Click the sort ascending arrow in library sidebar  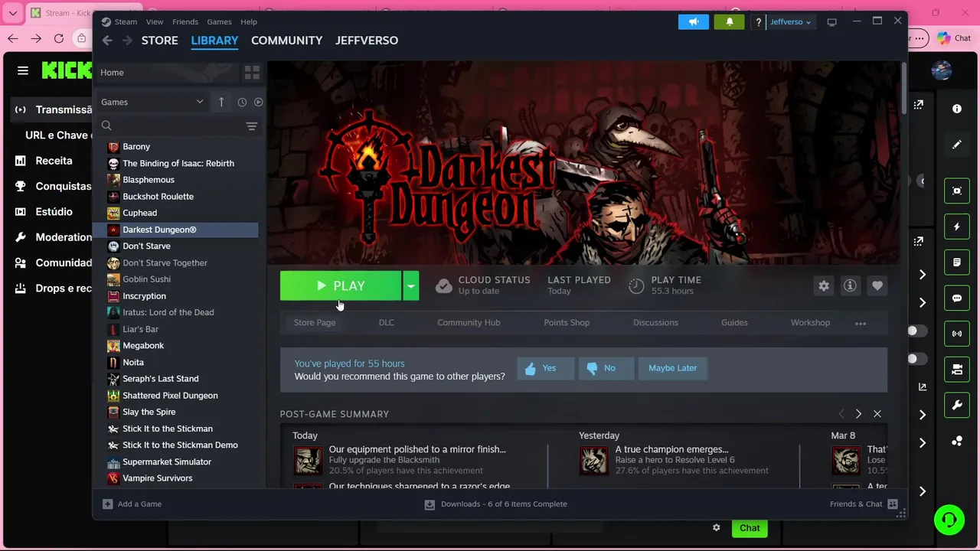pos(221,102)
